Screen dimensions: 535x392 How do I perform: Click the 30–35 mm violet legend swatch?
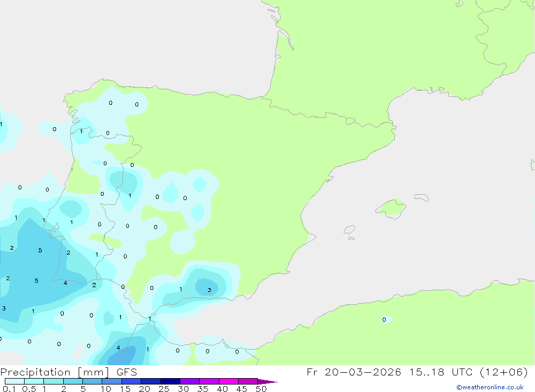click(190, 381)
